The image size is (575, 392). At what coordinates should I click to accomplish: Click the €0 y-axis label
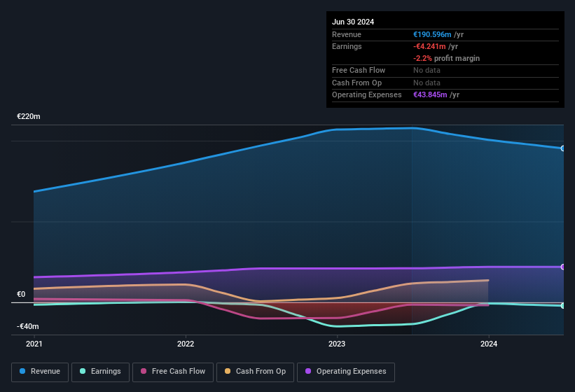pyautogui.click(x=21, y=294)
